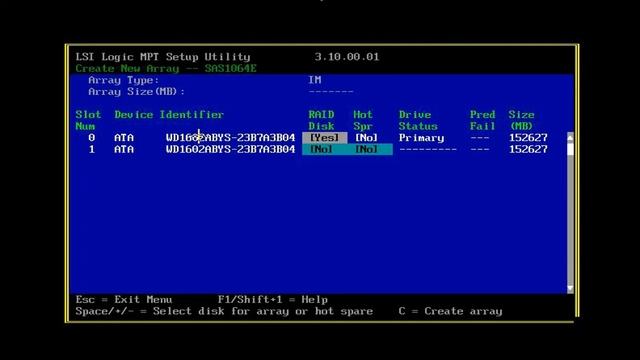Click the Device Identifier column header

(x=169, y=115)
